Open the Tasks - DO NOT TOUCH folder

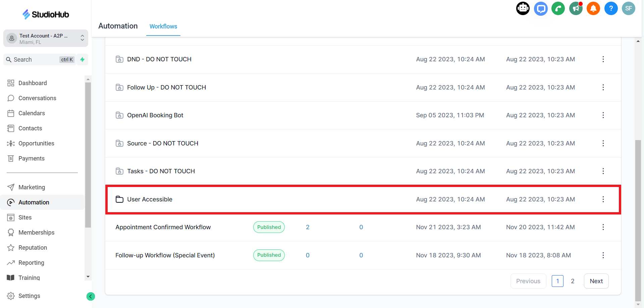[x=161, y=171]
